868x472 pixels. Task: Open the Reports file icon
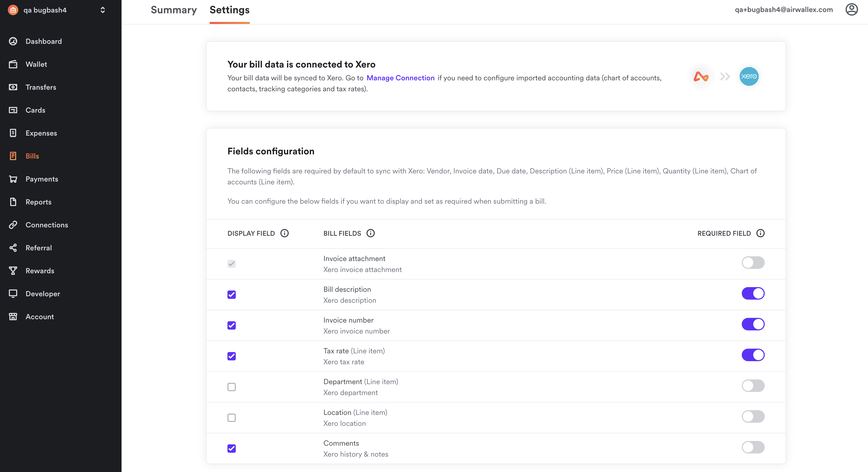(x=13, y=202)
